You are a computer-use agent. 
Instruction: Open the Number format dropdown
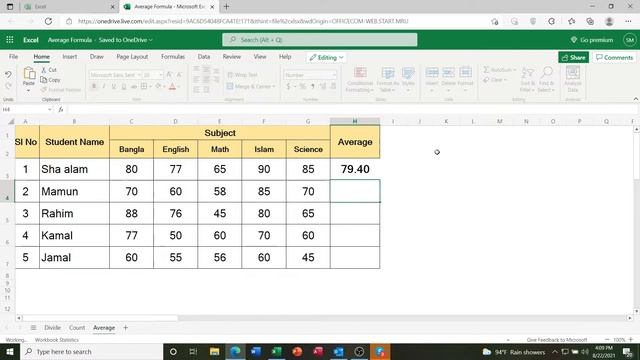point(334,75)
